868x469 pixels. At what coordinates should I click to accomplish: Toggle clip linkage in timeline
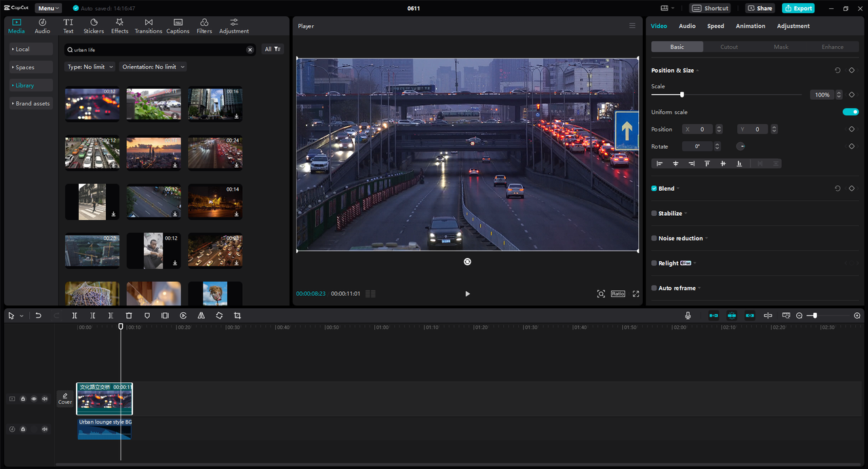pos(749,316)
